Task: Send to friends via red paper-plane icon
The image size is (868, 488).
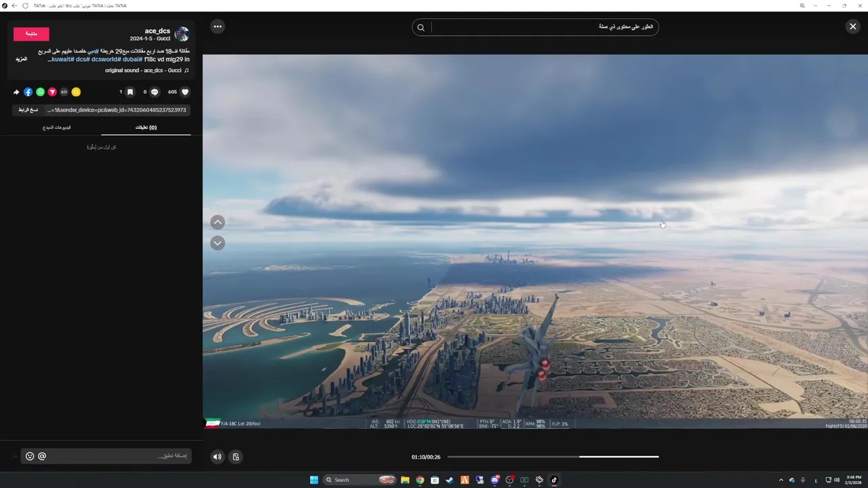Action: point(52,92)
